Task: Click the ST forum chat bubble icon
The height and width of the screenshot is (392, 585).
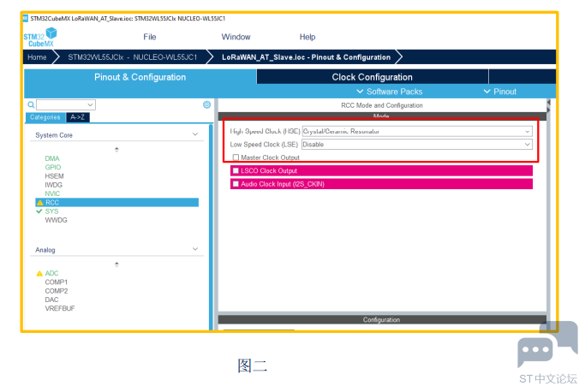Action: tap(547, 344)
